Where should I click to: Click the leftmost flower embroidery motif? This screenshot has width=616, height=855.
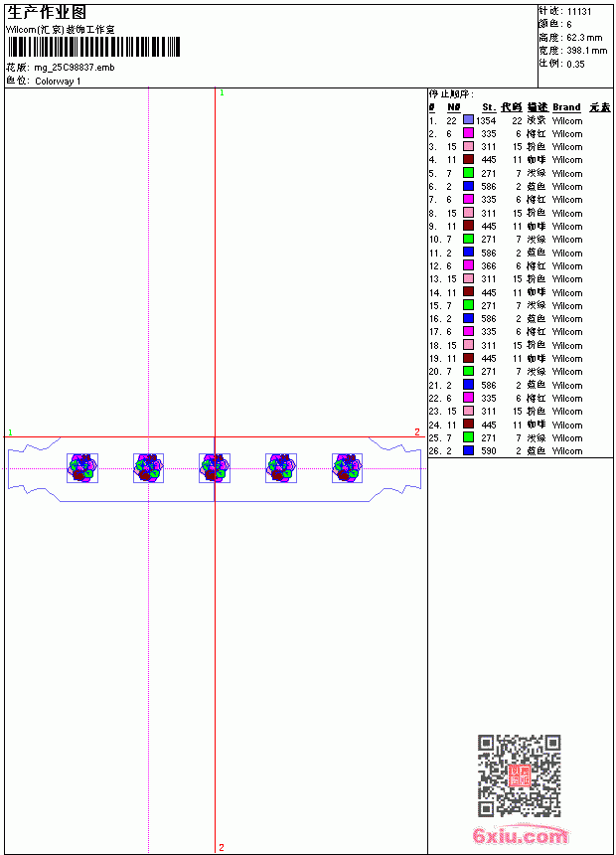[x=82, y=468]
